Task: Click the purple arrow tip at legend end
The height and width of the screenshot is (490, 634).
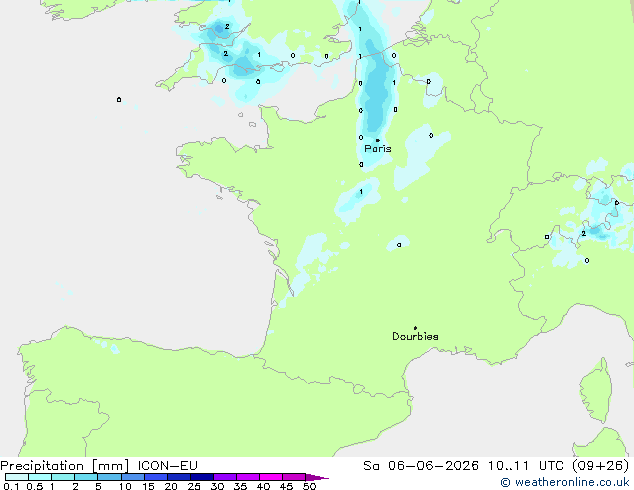Action: click(x=317, y=477)
